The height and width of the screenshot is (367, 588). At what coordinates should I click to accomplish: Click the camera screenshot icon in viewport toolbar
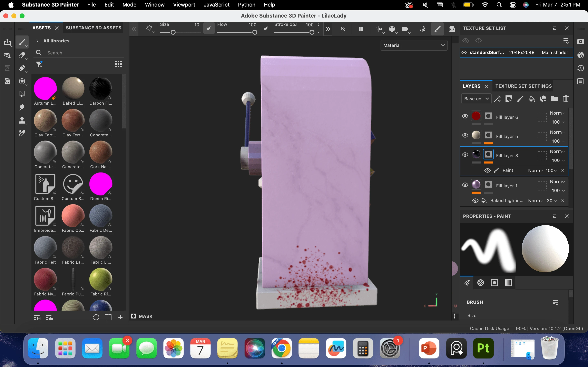452,29
